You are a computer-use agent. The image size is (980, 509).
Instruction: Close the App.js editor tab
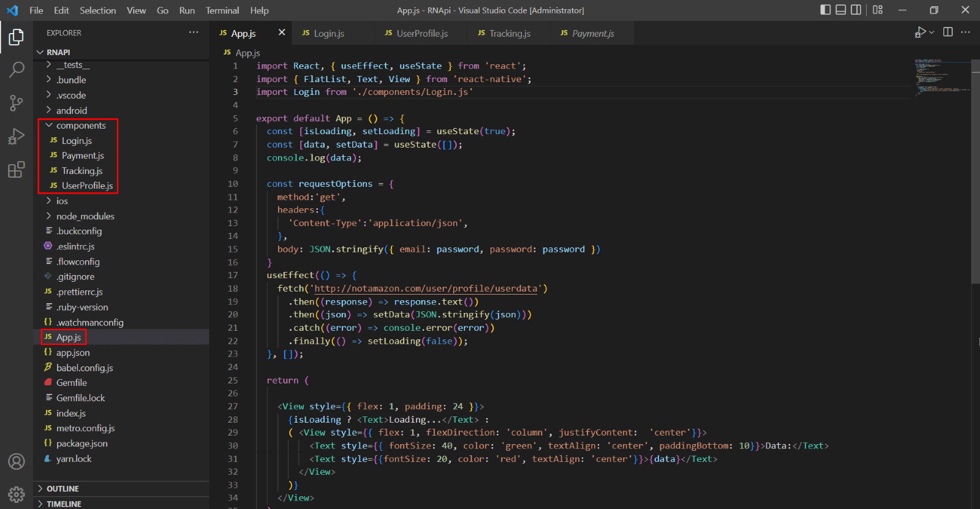pyautogui.click(x=282, y=32)
